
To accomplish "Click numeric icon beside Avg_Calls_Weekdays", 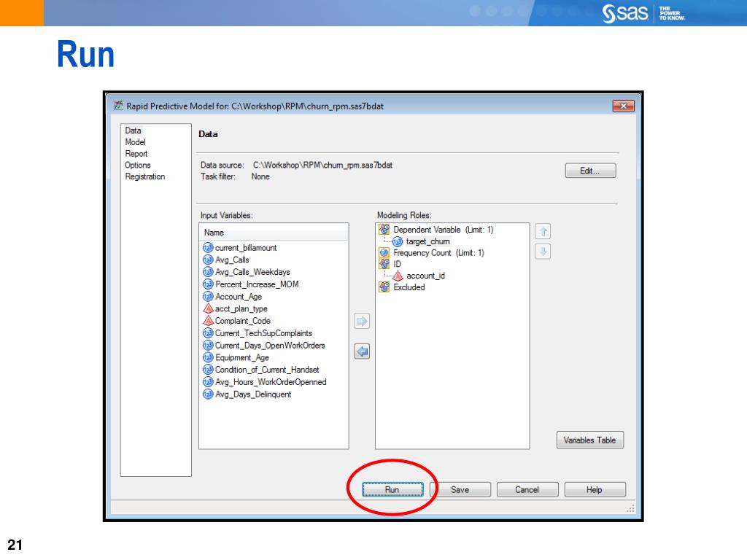I will pyautogui.click(x=208, y=272).
